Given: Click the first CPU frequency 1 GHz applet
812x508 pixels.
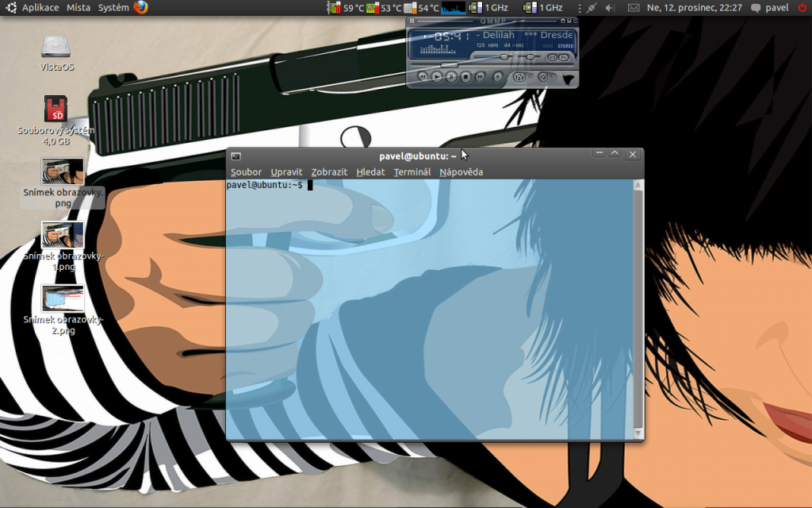Looking at the screenshot, I should point(488,8).
